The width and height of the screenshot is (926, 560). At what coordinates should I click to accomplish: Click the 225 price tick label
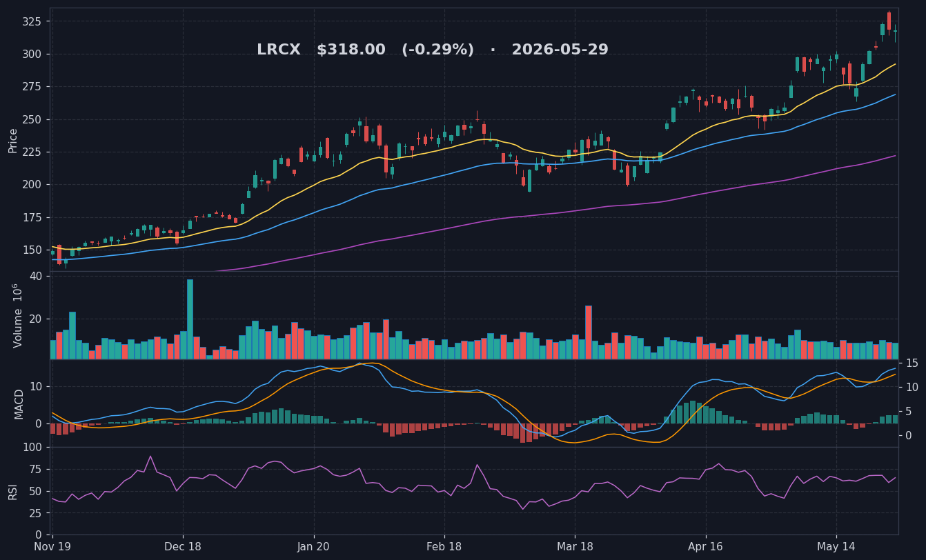32,152
